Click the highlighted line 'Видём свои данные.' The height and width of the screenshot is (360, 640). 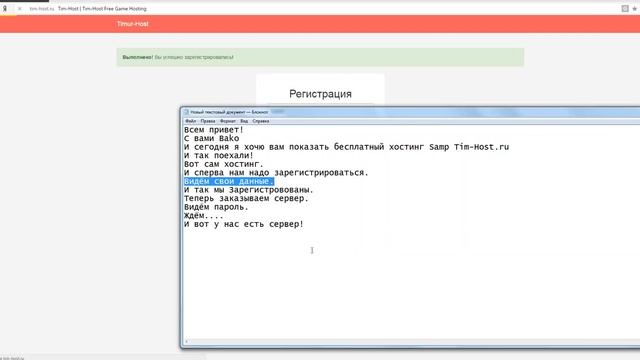coord(229,181)
